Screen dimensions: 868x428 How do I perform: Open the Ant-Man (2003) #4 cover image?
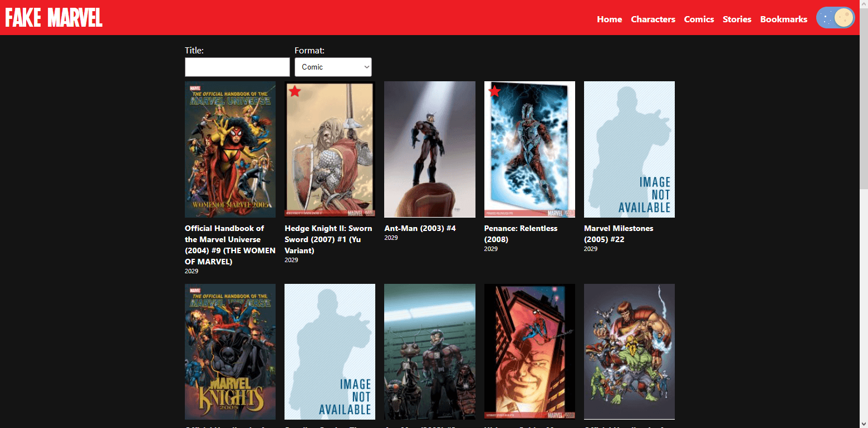[x=430, y=149]
